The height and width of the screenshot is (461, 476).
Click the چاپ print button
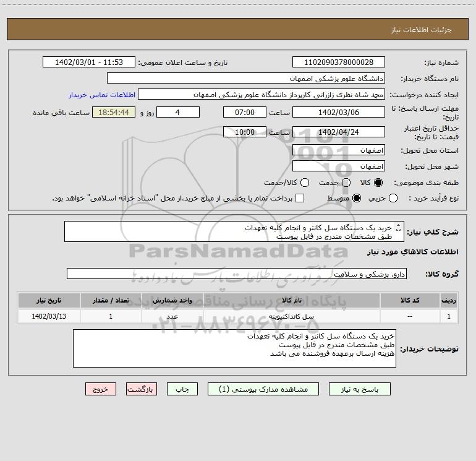182,389
